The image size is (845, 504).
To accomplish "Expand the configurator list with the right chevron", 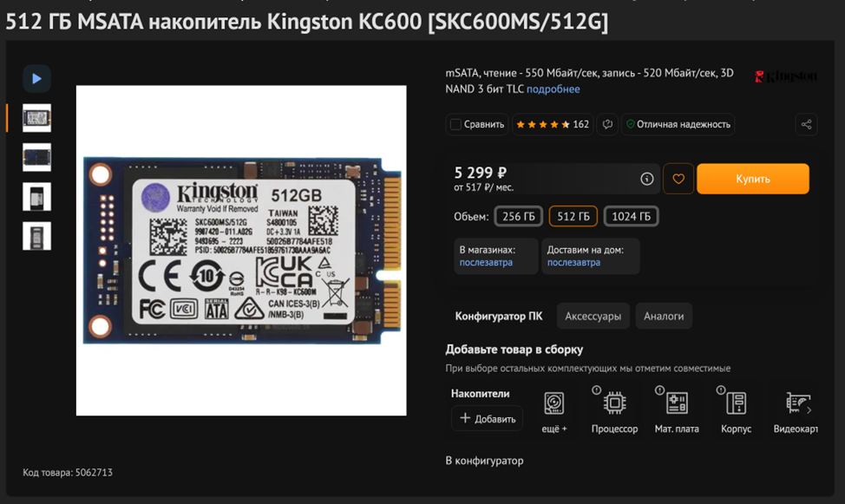I will tap(809, 410).
